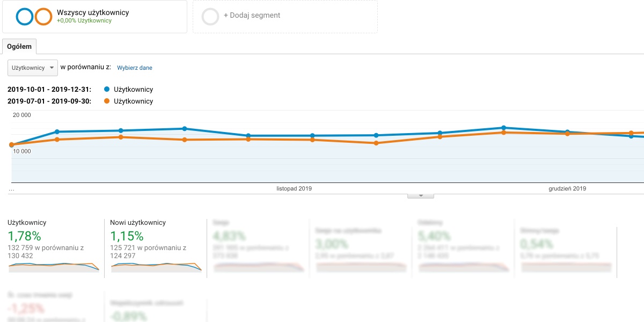The width and height of the screenshot is (644, 322).
Task: Click the highest blue data point near grudzień 2019
Action: [503, 128]
